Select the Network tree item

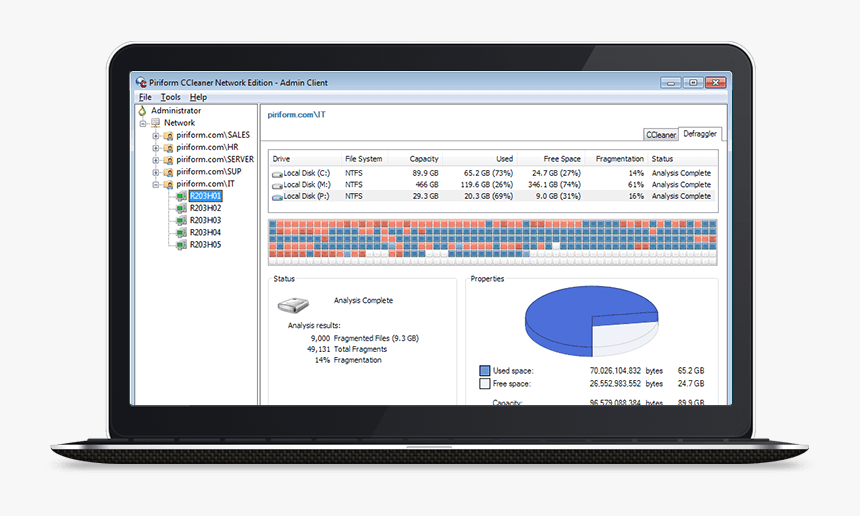179,123
